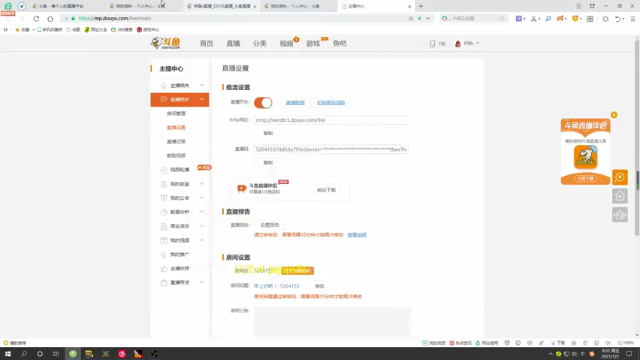Click the undo arrow toolbar icon
This screenshot has width=640, height=360.
click(x=618, y=19)
